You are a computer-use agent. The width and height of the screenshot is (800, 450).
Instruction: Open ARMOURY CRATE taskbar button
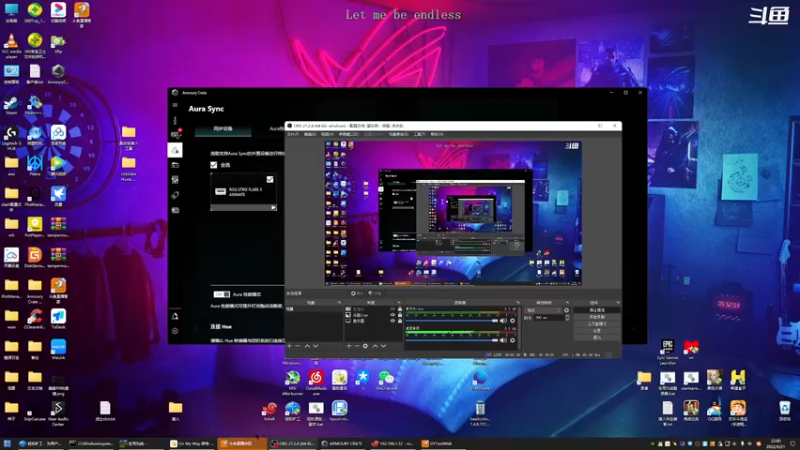(x=343, y=443)
